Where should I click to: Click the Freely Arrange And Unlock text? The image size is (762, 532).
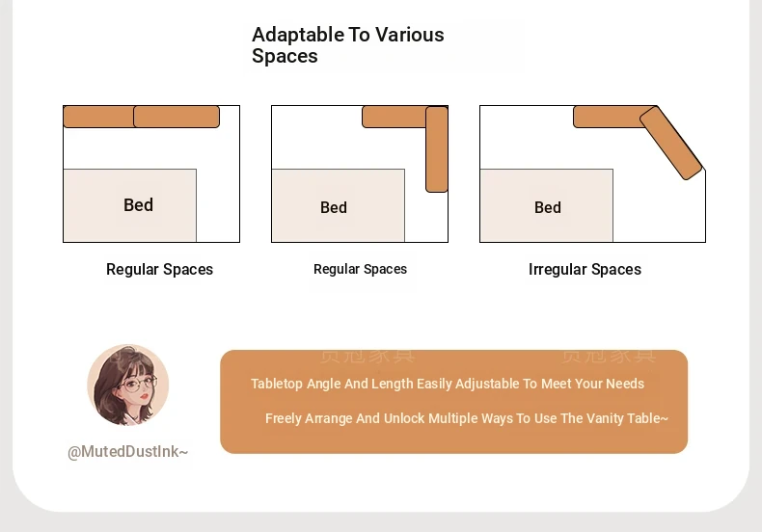(467, 418)
